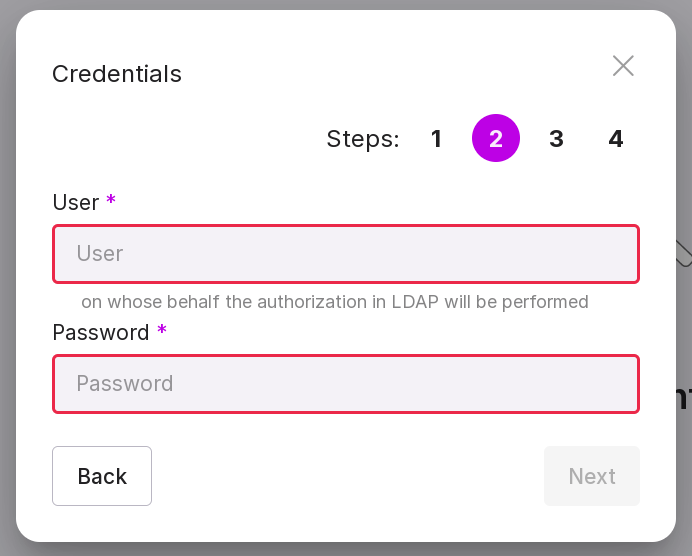Click the required asterisk beside User
Viewport: 692px width, 556px height.
[111, 202]
